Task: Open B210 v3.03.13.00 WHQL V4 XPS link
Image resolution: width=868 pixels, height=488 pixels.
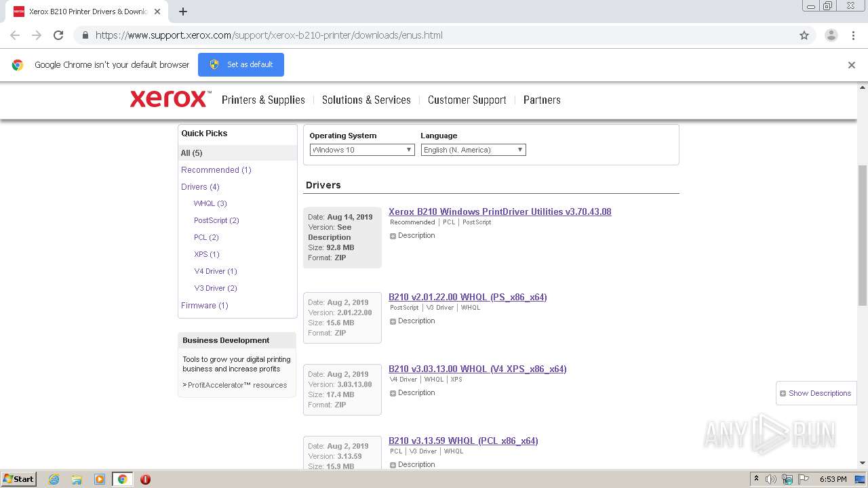Action: click(x=477, y=369)
